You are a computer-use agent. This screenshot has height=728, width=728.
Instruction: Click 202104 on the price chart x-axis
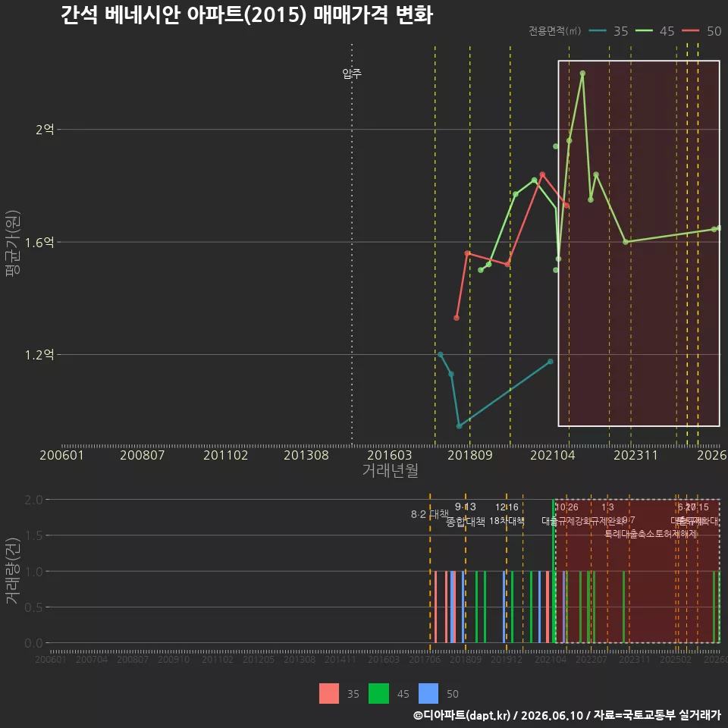pos(553,455)
